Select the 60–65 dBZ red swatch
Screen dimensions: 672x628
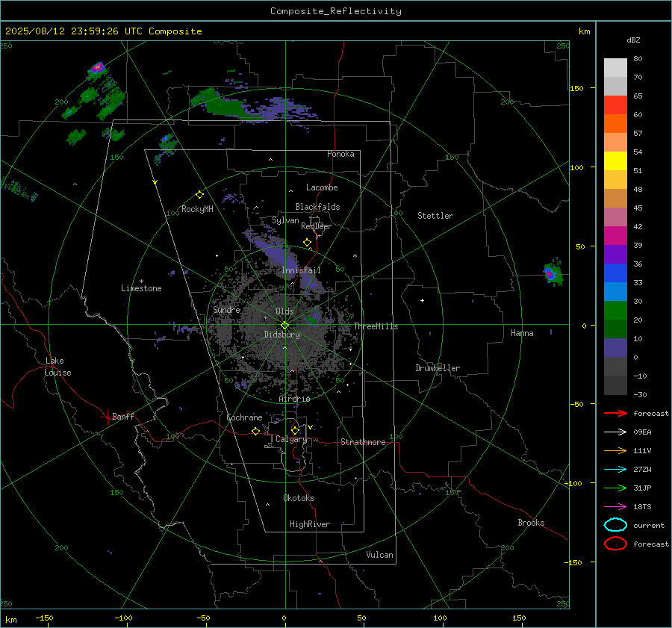coord(615,105)
